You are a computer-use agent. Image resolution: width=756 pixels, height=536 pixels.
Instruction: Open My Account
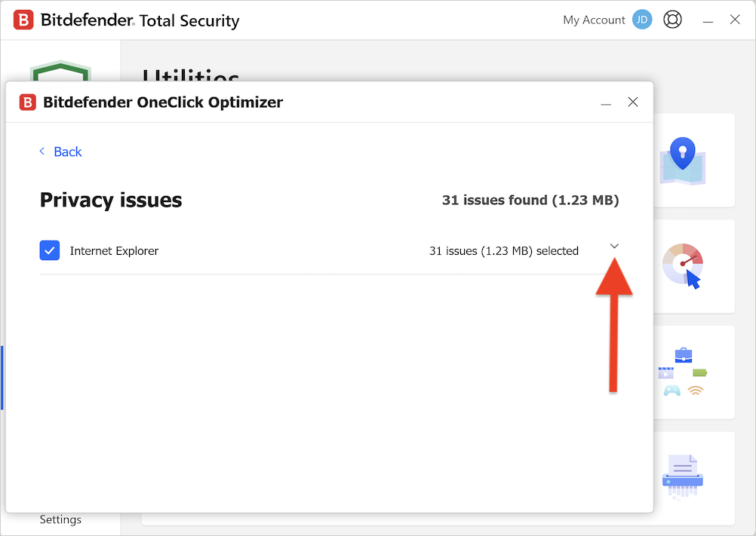point(594,20)
